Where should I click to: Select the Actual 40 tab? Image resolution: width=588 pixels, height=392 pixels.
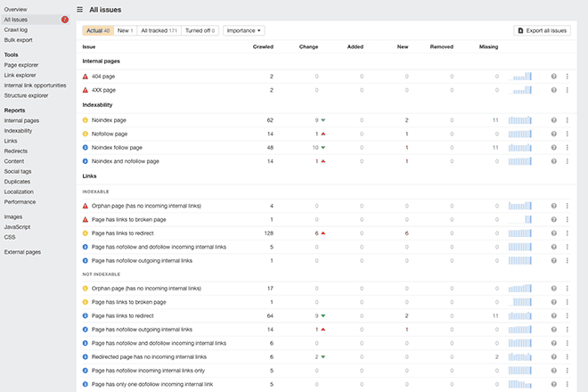tap(98, 30)
